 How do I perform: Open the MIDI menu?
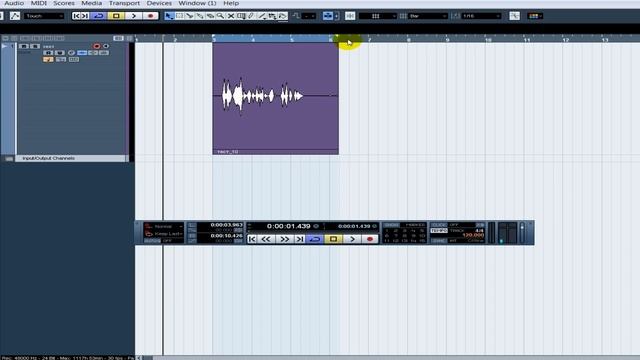tap(39, 3)
